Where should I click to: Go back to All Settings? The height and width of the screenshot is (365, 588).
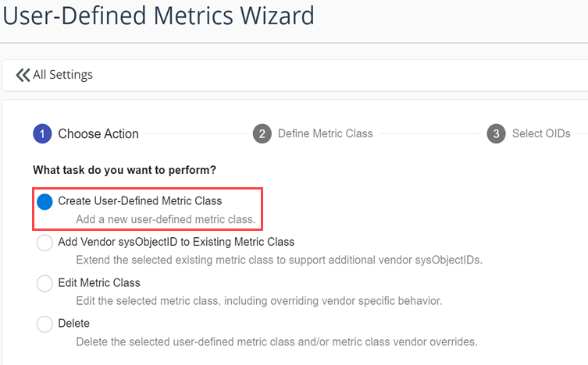coord(62,75)
